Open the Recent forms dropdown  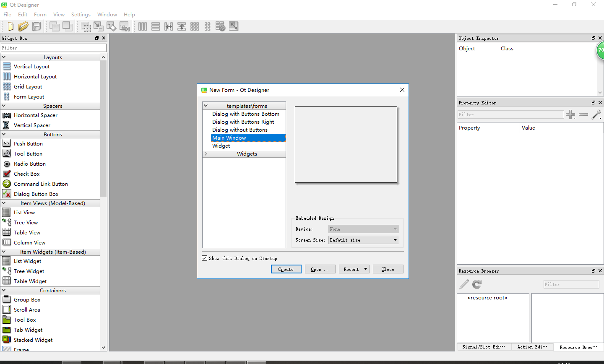pyautogui.click(x=354, y=269)
